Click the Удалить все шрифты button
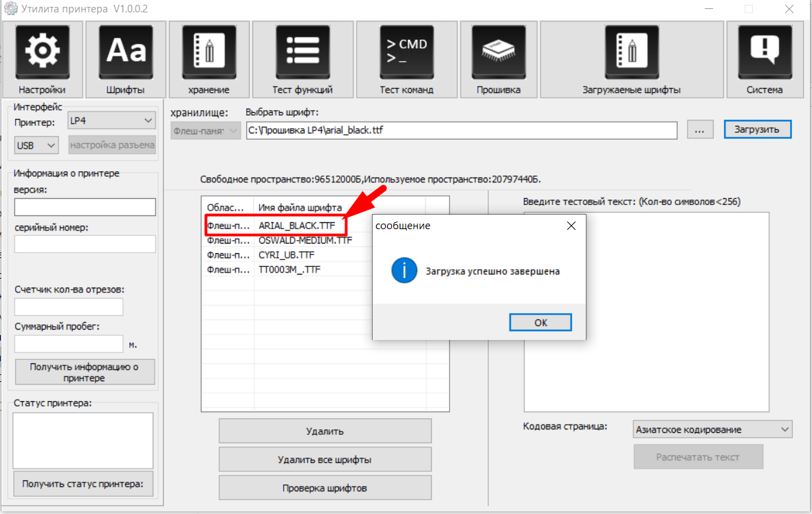The height and width of the screenshot is (514, 812). click(x=325, y=459)
